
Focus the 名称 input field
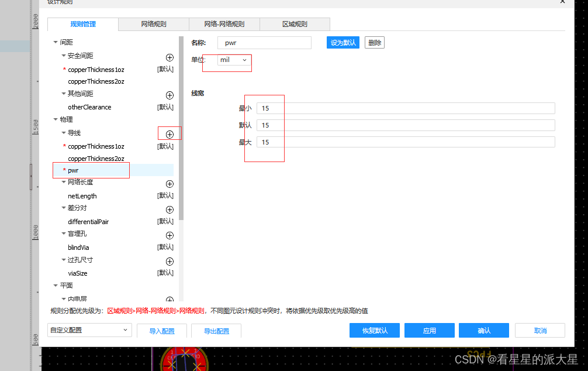(264, 43)
